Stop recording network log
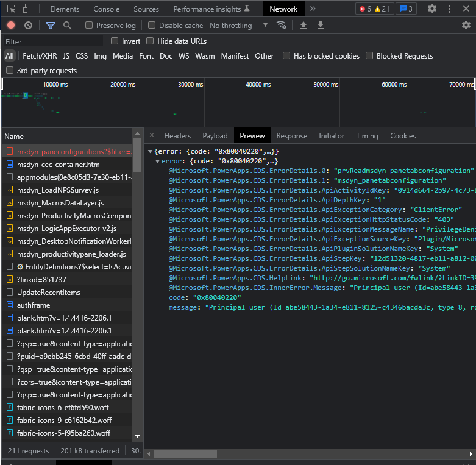This screenshot has width=476, height=465. pos(11,25)
